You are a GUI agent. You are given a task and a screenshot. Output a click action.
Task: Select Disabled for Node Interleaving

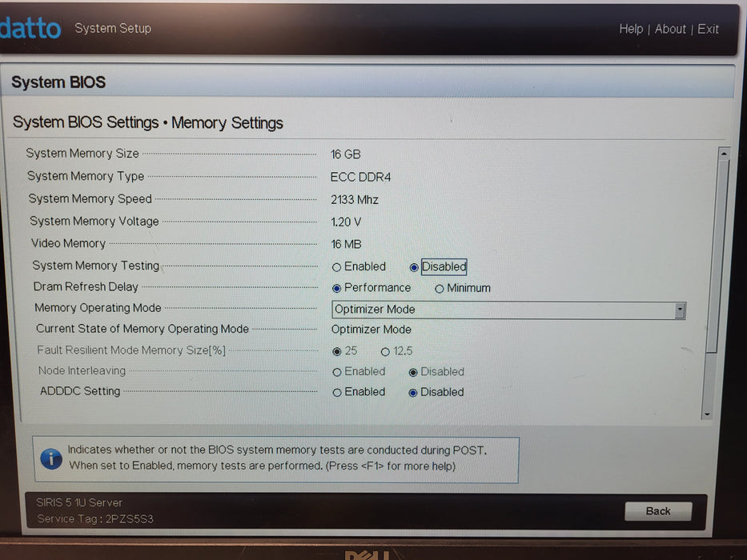click(x=413, y=372)
